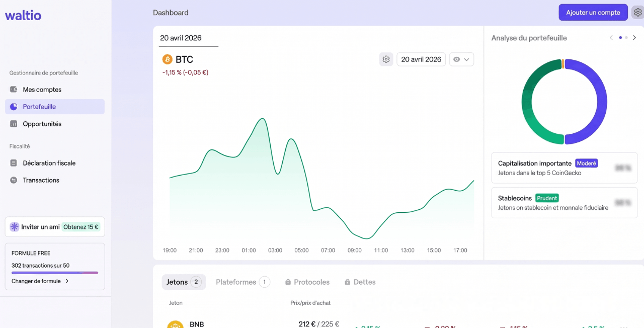Click the Déclaration fiscale document icon

click(x=14, y=163)
